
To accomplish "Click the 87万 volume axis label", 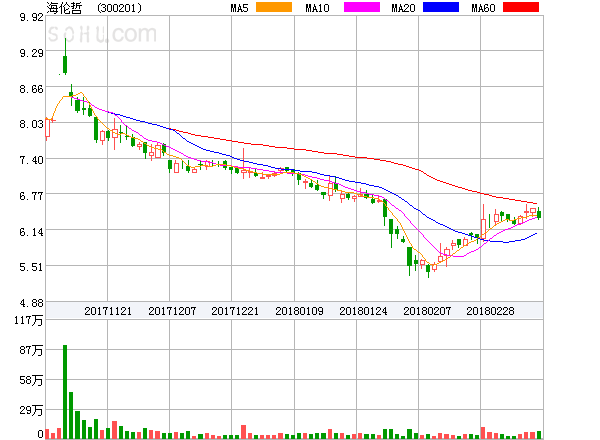I will point(31,350).
